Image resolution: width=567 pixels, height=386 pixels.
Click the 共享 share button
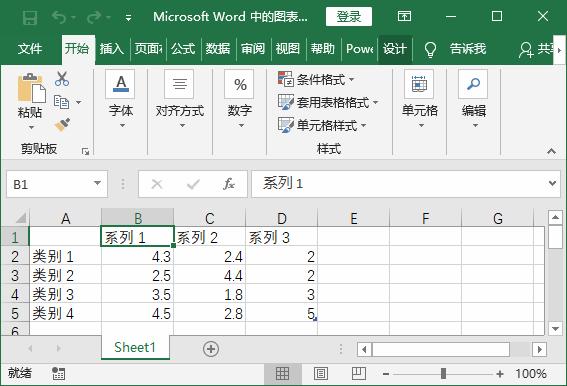[x=536, y=49]
